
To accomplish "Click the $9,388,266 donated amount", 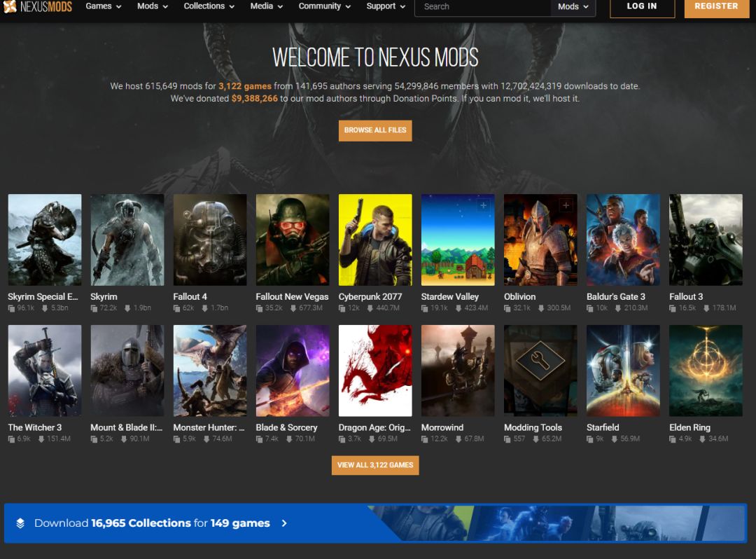I will tap(255, 98).
